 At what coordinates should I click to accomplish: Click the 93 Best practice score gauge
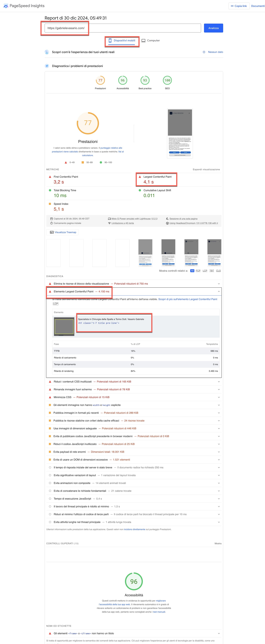point(145,81)
